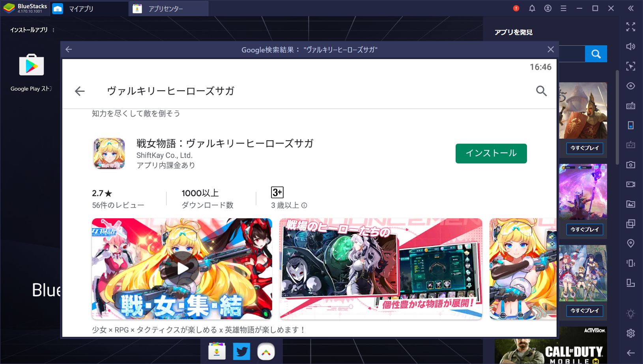This screenshot has height=364, width=643.
Task: Open the Call of Duty Mobile banner
Action: tap(551, 345)
